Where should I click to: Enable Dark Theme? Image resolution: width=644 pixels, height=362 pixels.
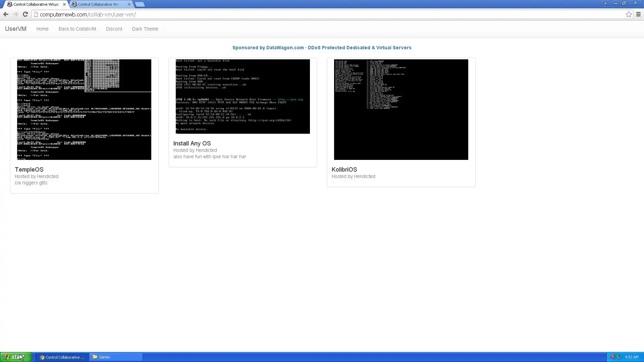pos(145,29)
